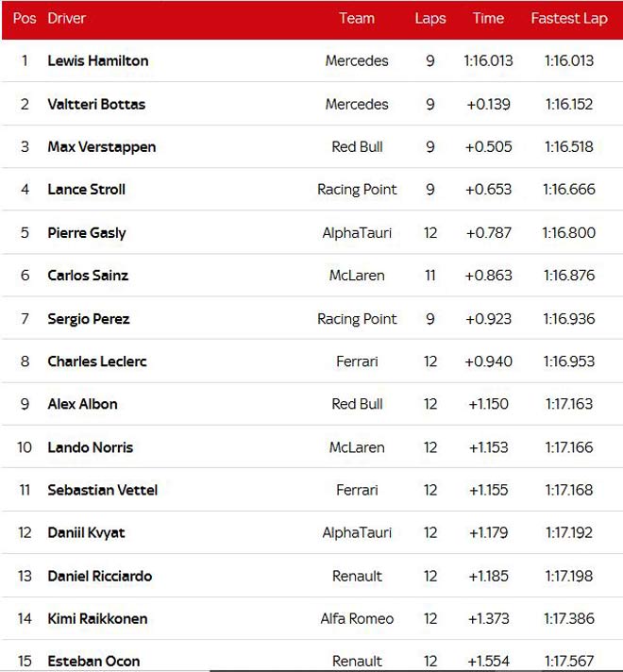623x672 pixels.
Task: Click Daniel Ricciardo's driver name
Action: point(100,576)
